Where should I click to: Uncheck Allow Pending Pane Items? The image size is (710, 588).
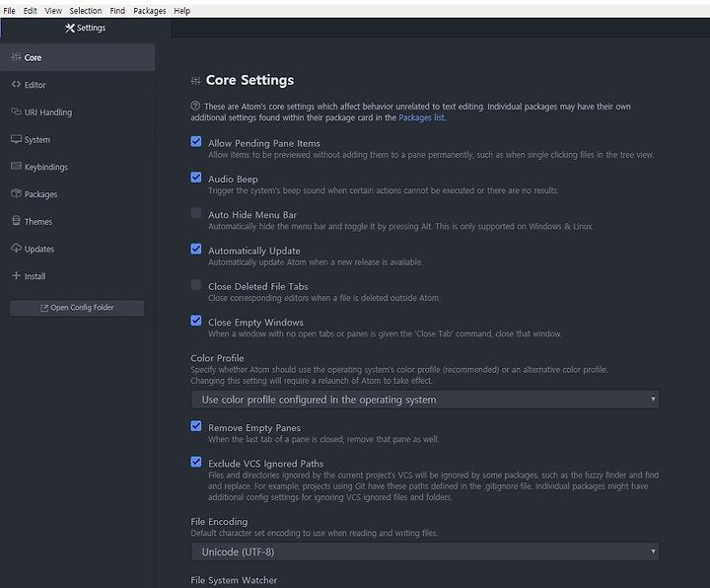tap(196, 142)
